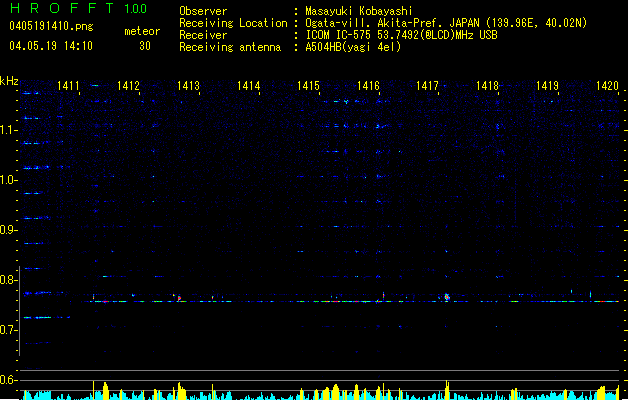
Task: Click the Receiving antenna label
Action: 230,47
